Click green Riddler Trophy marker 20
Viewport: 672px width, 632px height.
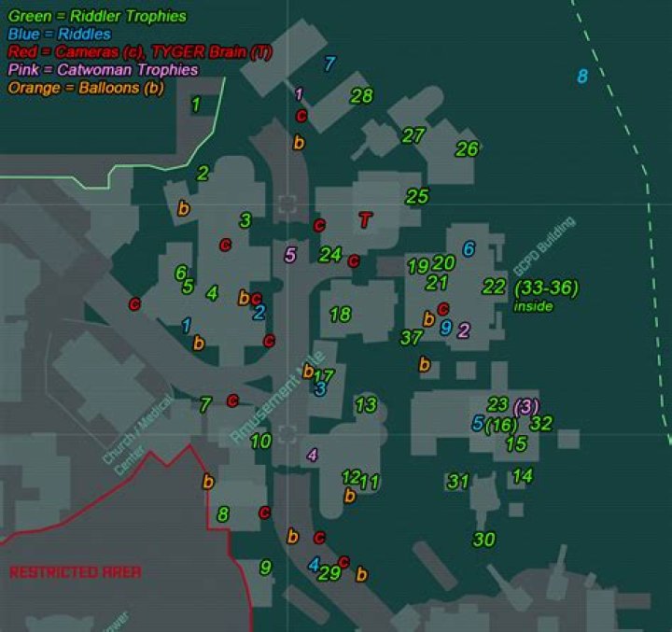(x=443, y=263)
